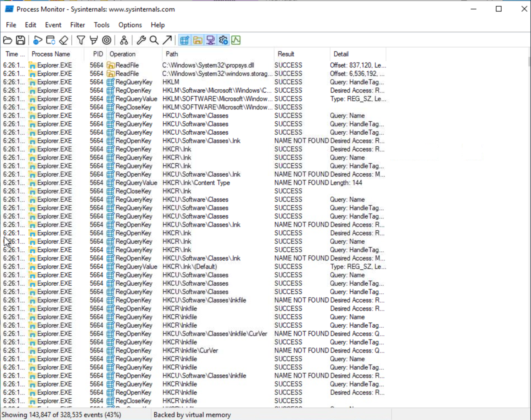531x420 pixels.
Task: Toggle Show Network Activity
Action: click(x=211, y=40)
